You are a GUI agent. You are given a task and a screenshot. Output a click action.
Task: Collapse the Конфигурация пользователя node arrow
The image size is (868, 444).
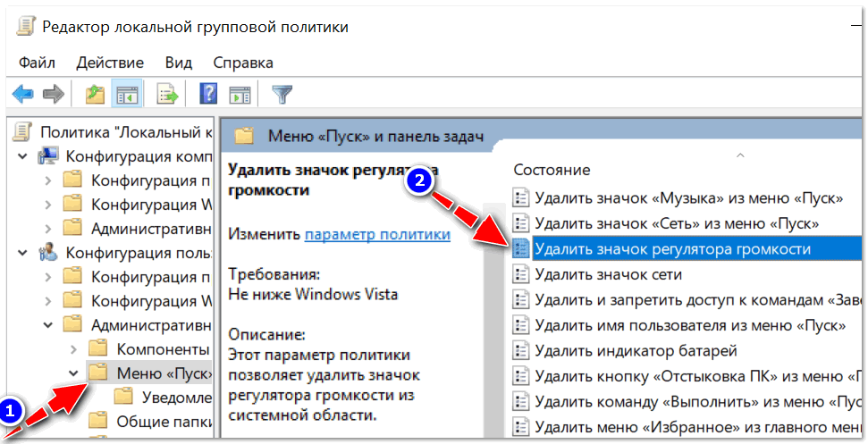tap(22, 252)
